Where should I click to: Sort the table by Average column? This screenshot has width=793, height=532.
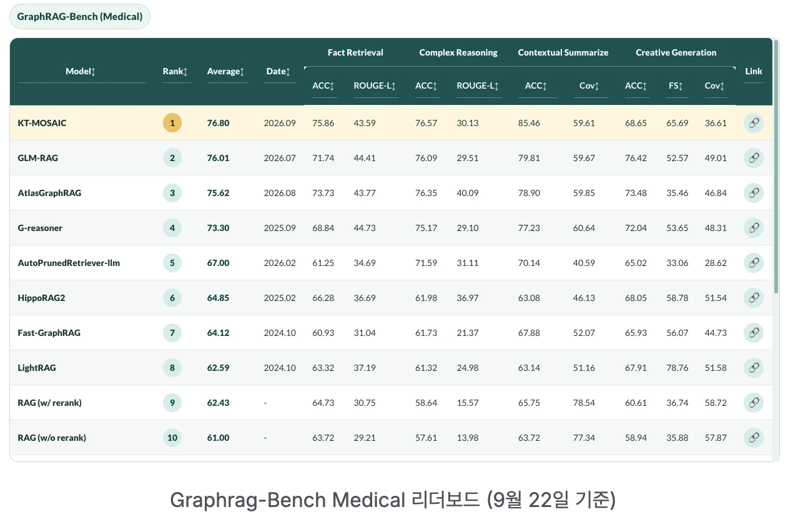click(226, 71)
